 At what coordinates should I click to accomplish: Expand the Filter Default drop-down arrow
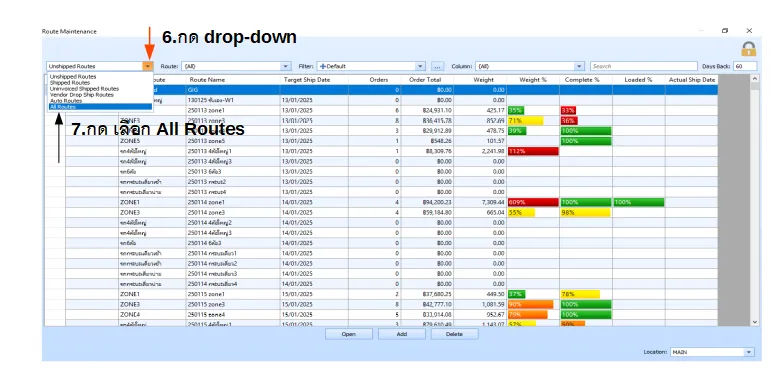[420, 66]
